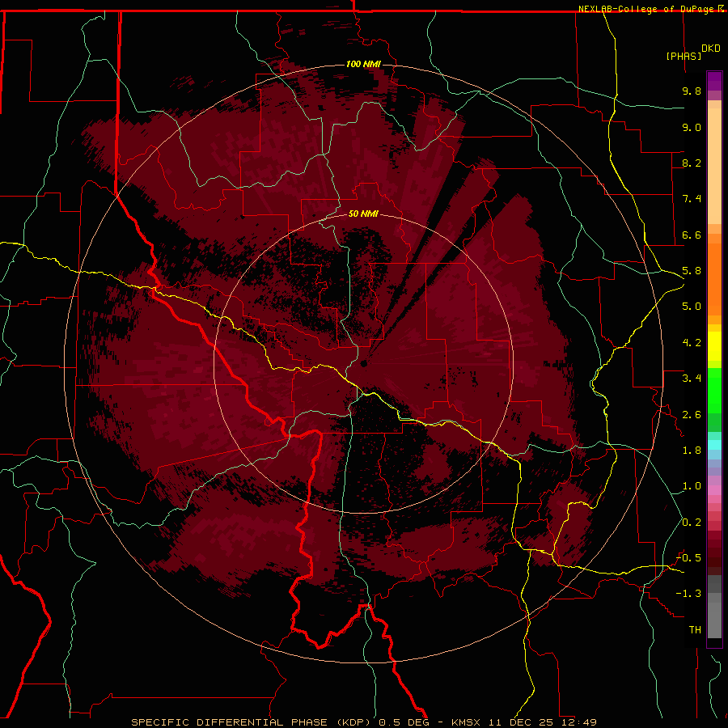Image resolution: width=728 pixels, height=728 pixels.
Task: Click the DKD label above color bar
Action: pos(711,49)
